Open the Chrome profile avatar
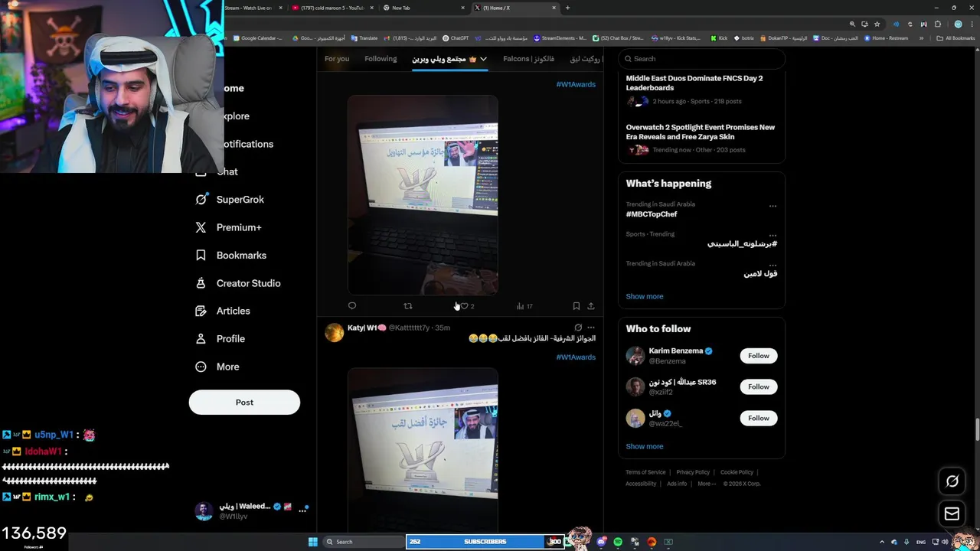Screen dimensions: 980x551 958,24
